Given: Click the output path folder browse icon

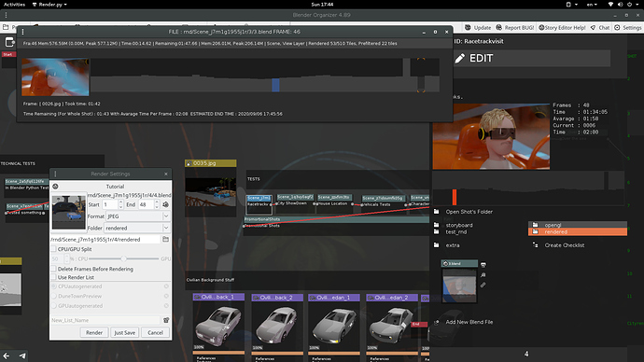Looking at the screenshot, I should (x=165, y=239).
